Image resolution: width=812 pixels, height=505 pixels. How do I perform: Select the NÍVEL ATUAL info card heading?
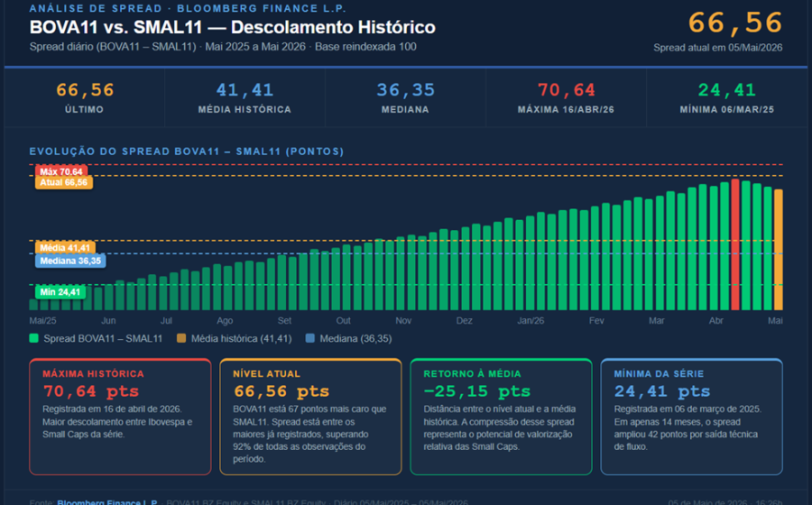click(x=266, y=373)
